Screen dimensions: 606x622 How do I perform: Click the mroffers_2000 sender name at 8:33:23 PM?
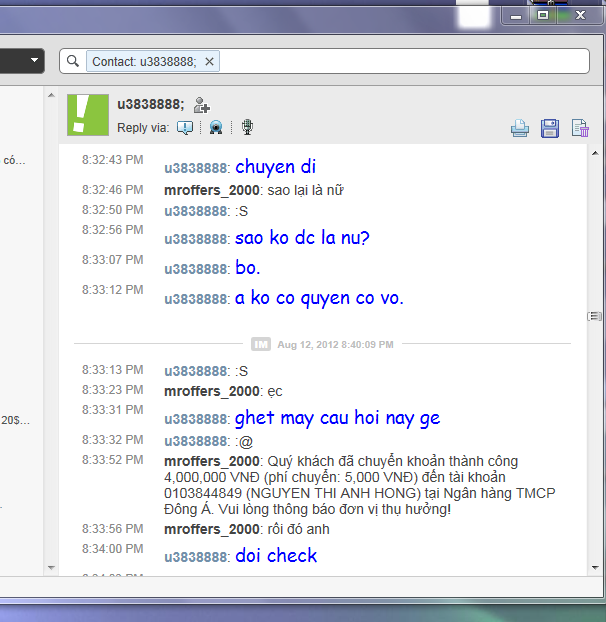click(212, 391)
